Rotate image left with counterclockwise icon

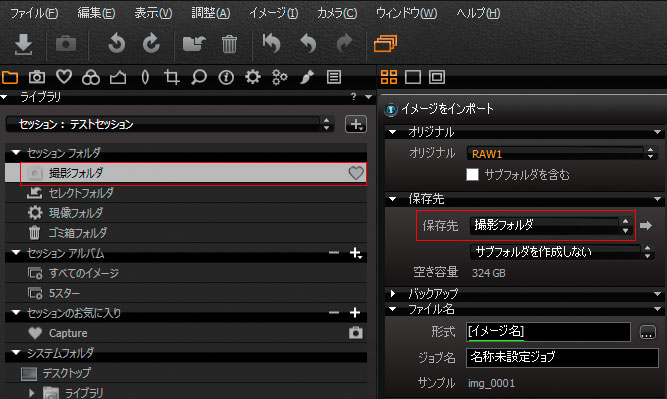(x=116, y=44)
